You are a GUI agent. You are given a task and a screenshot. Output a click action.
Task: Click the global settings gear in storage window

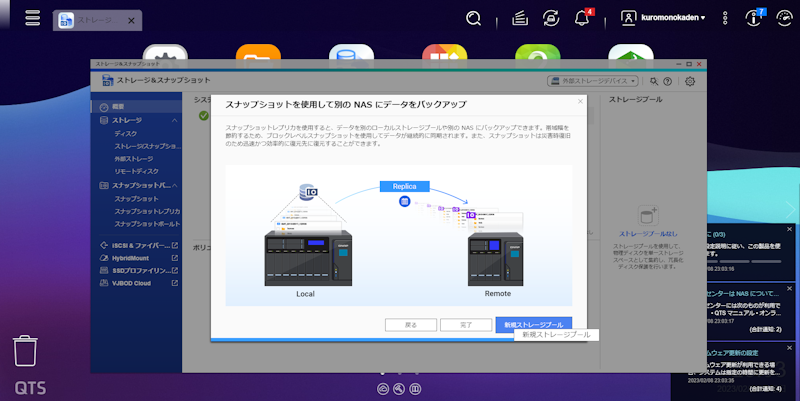[690, 81]
